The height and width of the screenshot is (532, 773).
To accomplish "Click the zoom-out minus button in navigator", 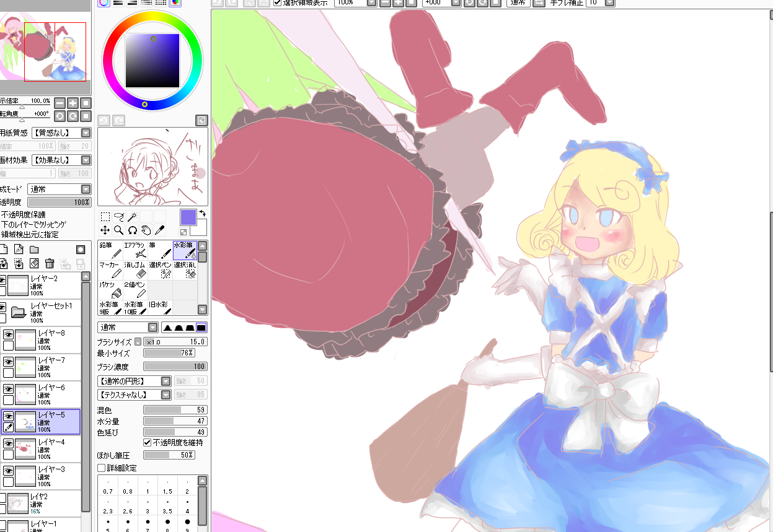I will 60,103.
